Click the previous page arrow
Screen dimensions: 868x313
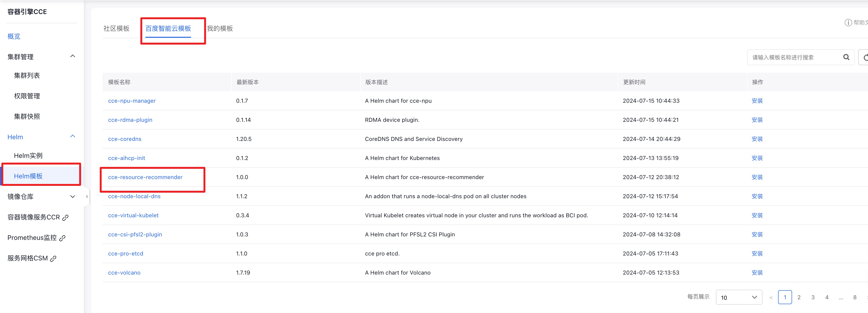771,297
